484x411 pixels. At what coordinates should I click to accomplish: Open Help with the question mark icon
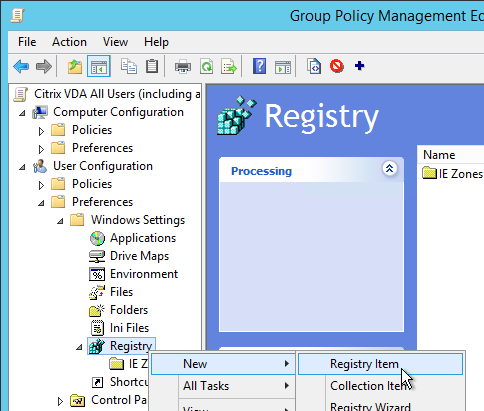coord(259,66)
